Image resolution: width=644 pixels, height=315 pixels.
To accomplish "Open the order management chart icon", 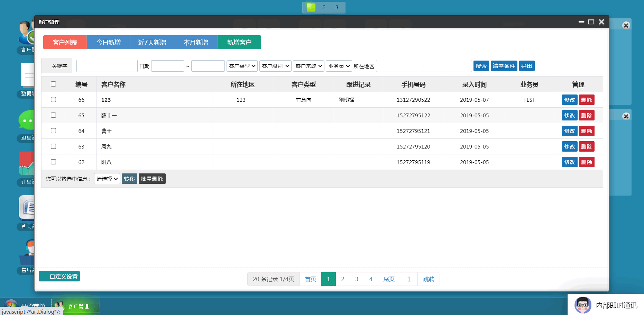I will pyautogui.click(x=26, y=164).
